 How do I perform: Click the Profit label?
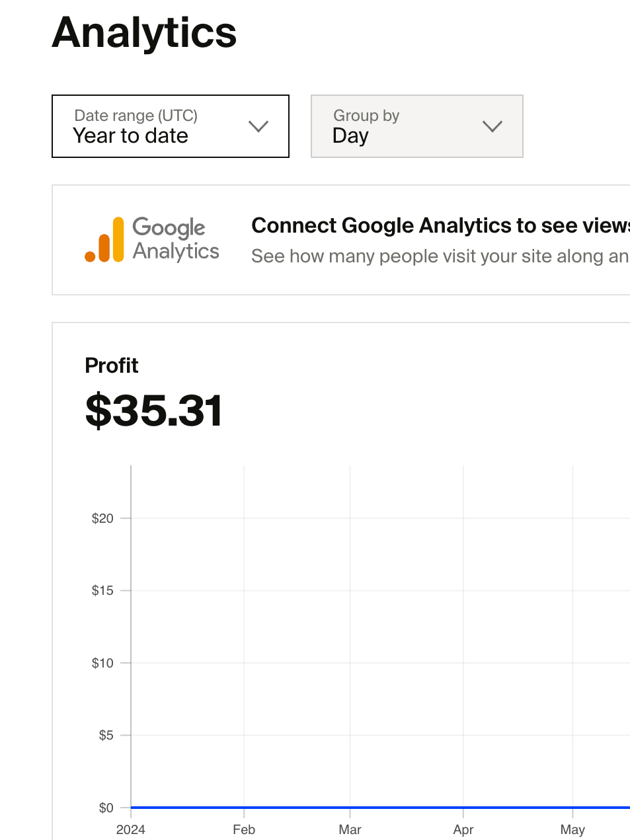click(x=112, y=365)
